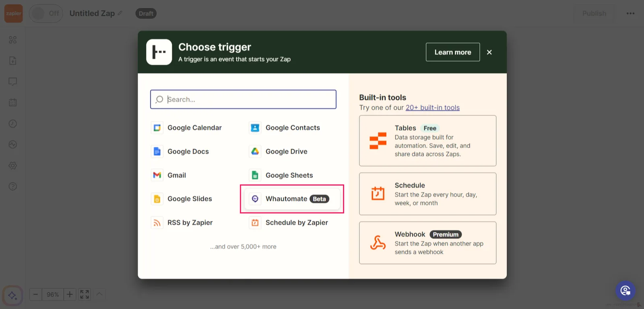Open the apps grid icon in sidebar

click(13, 40)
